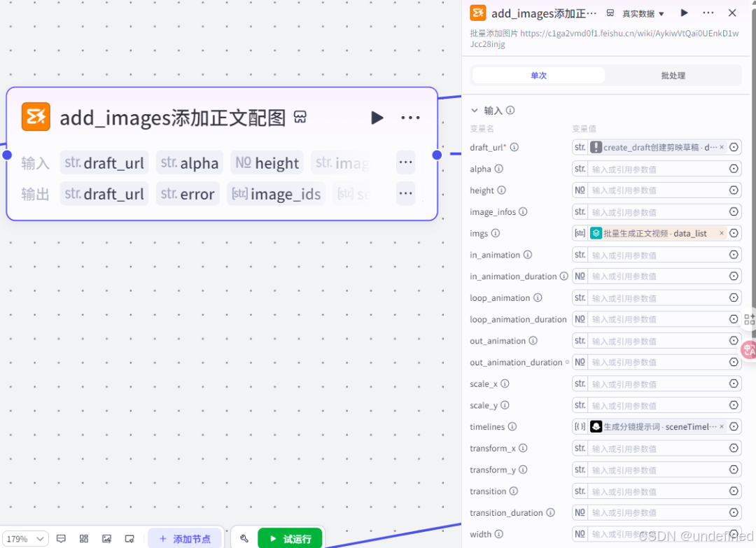
Task: Click the height value input field
Action: pos(657,190)
